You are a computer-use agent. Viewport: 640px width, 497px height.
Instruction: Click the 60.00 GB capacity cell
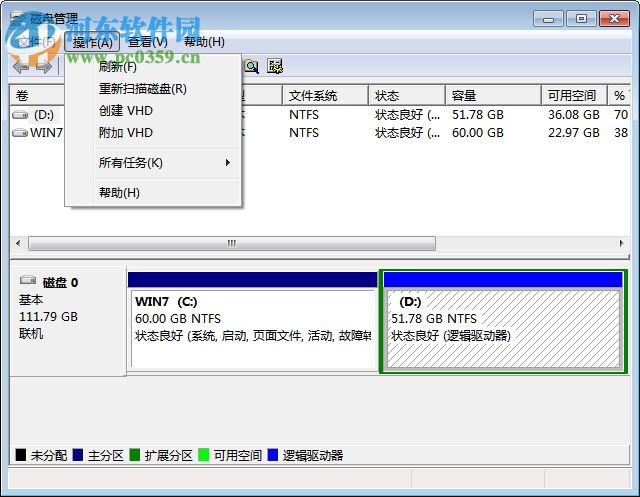[x=478, y=133]
